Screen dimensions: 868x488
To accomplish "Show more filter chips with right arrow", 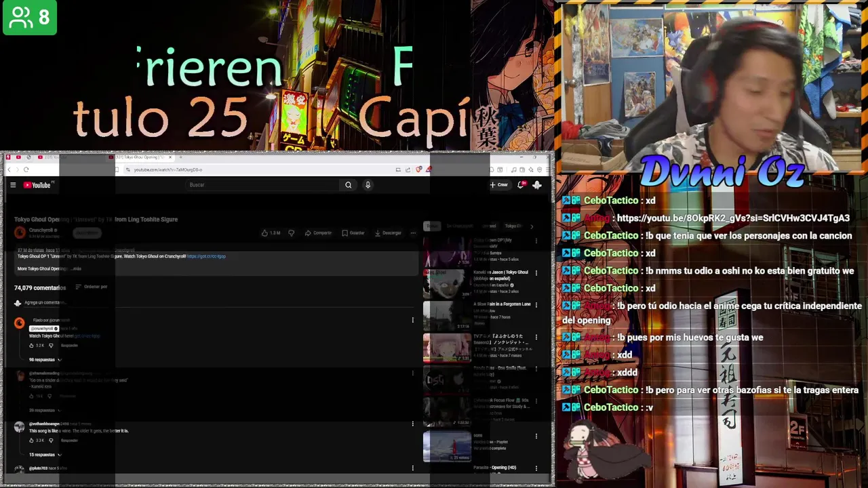I will click(x=532, y=226).
